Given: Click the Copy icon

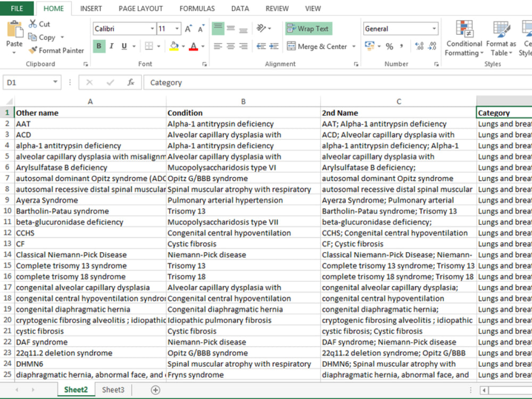Looking at the screenshot, I should pyautogui.click(x=32, y=37).
